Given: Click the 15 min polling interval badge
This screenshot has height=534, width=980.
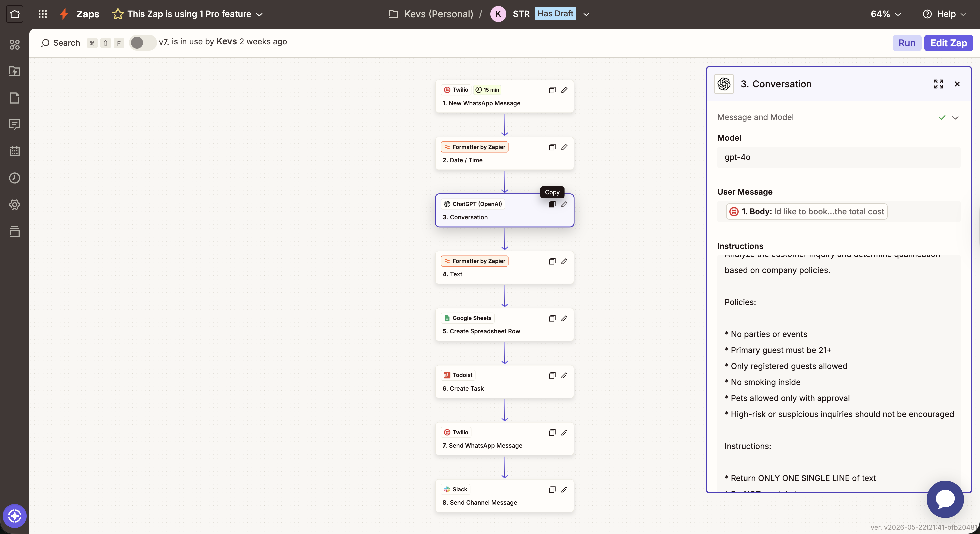Looking at the screenshot, I should (487, 90).
